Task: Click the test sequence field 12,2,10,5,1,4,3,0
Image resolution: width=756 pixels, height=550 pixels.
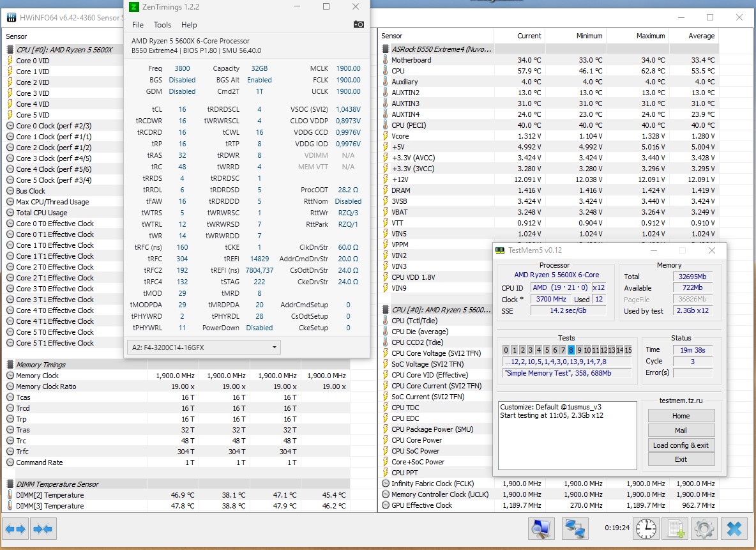Action: point(567,362)
